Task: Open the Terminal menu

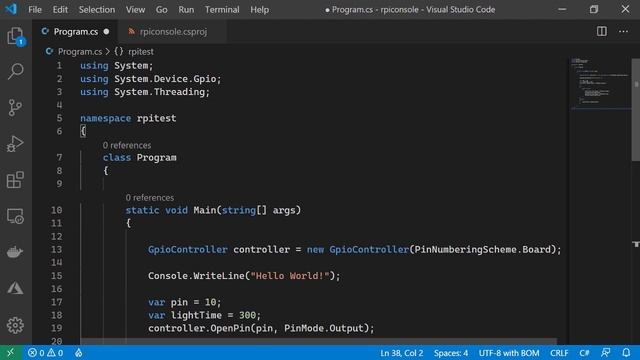Action: (x=222, y=9)
